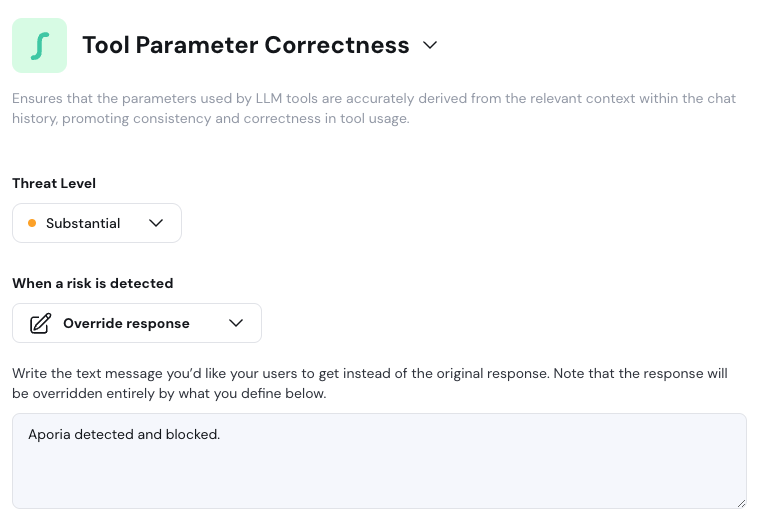Collapse the Tool Parameter Correctness section chevron
The height and width of the screenshot is (529, 782).
pos(430,45)
